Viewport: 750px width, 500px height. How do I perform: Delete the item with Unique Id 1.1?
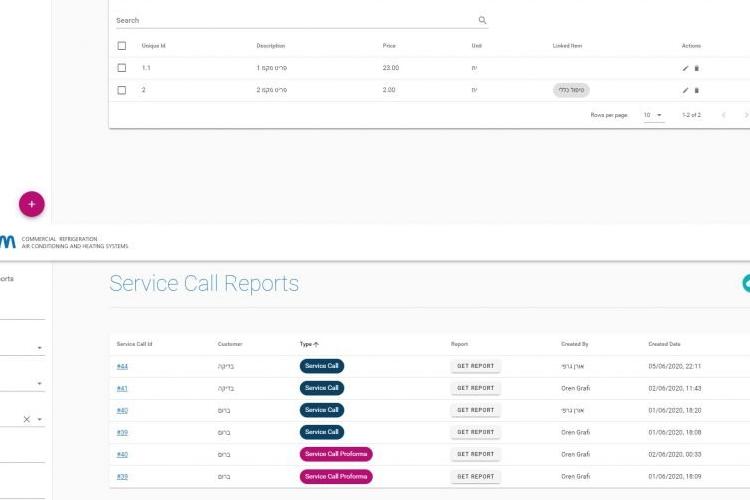[696, 68]
